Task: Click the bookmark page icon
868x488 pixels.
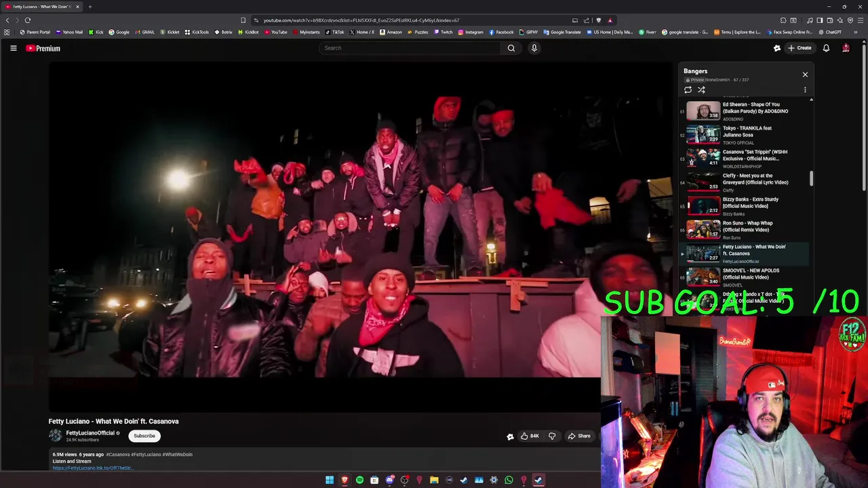Action: (x=243, y=20)
